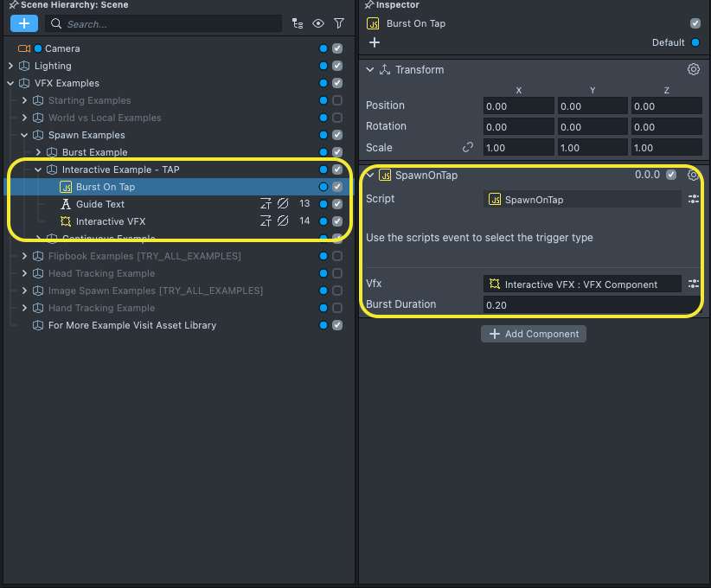
Task: Click the Burst Duration value field
Action: click(590, 304)
